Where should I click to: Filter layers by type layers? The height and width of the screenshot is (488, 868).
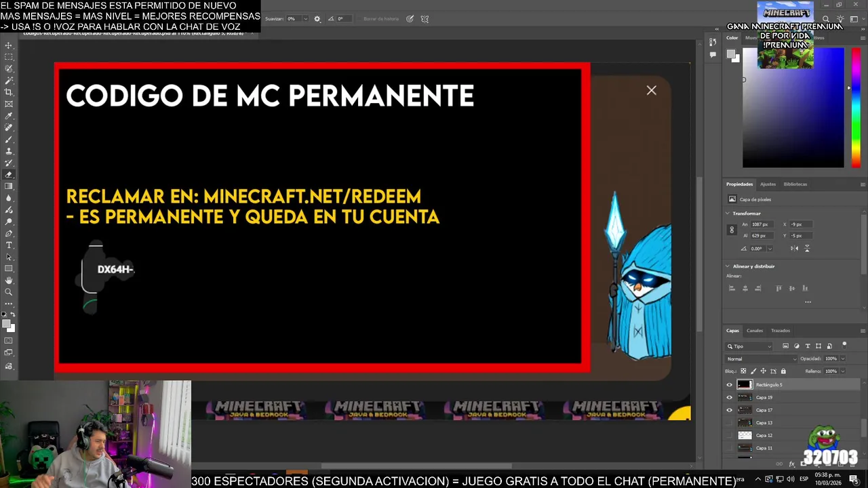808,346
